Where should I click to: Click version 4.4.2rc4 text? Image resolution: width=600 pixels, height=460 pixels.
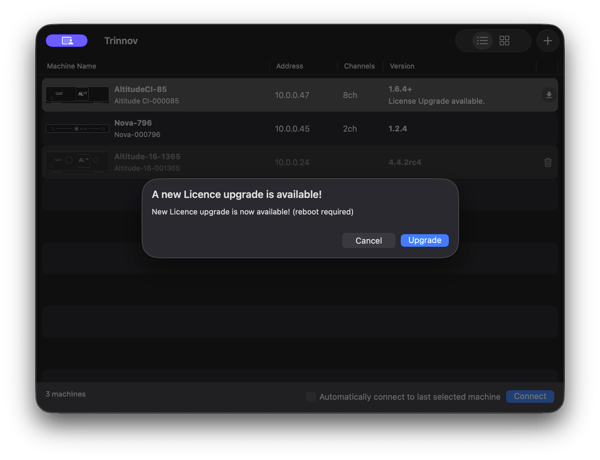(x=405, y=162)
